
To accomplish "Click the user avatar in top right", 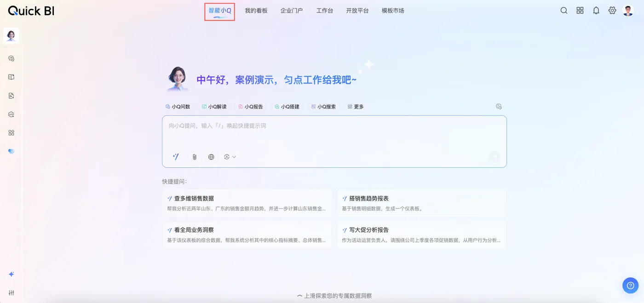I will (628, 11).
